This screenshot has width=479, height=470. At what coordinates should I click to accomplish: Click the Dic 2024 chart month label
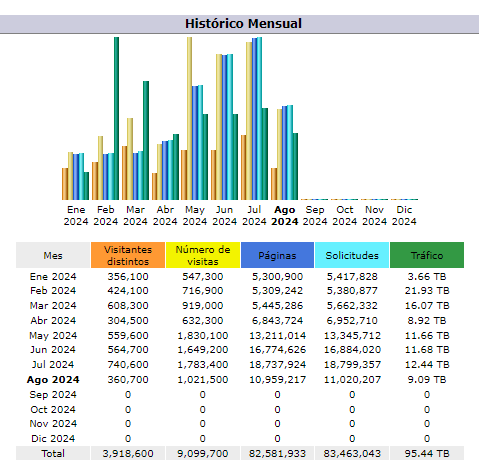click(x=404, y=215)
